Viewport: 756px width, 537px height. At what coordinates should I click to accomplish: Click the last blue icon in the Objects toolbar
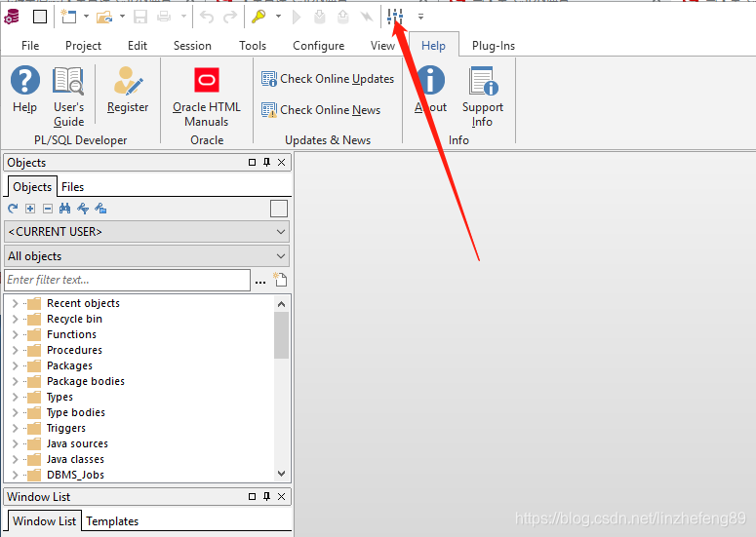tap(100, 209)
